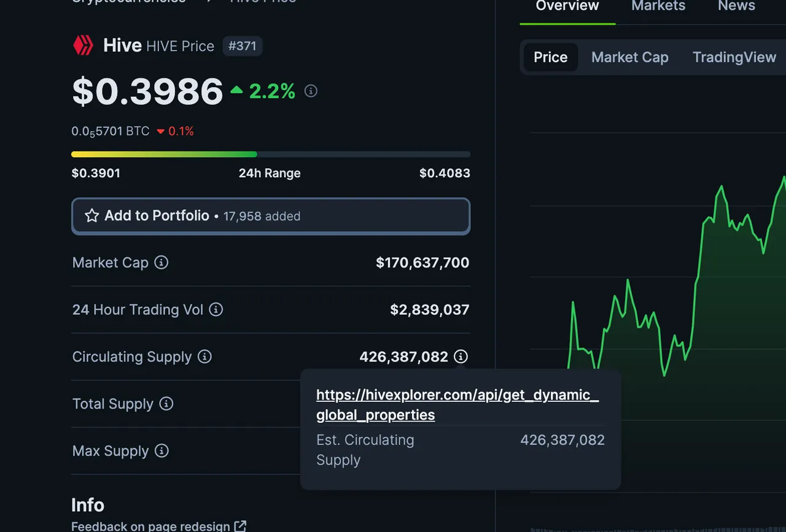This screenshot has height=532, width=786.
Task: Click the star icon in Add to Portfolio
Action: pos(91,215)
